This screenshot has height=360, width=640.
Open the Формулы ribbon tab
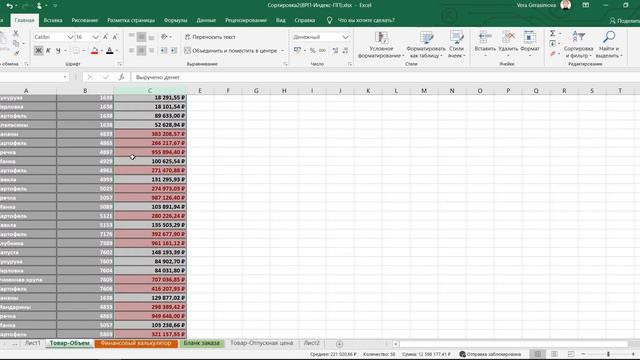click(x=176, y=20)
